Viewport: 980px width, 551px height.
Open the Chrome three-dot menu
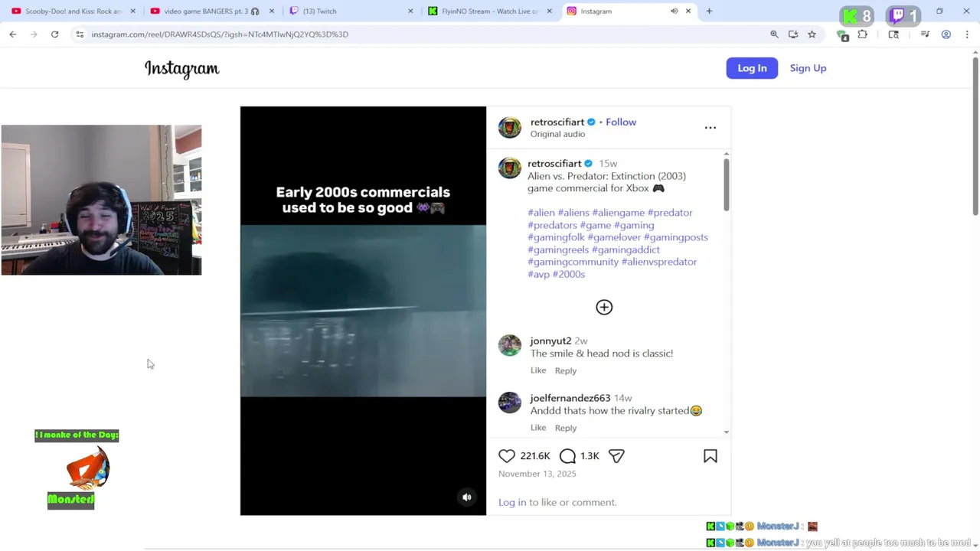(967, 34)
